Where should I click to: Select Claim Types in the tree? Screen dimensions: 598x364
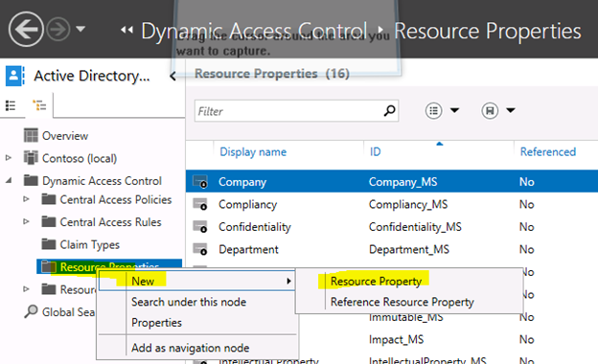coord(89,244)
